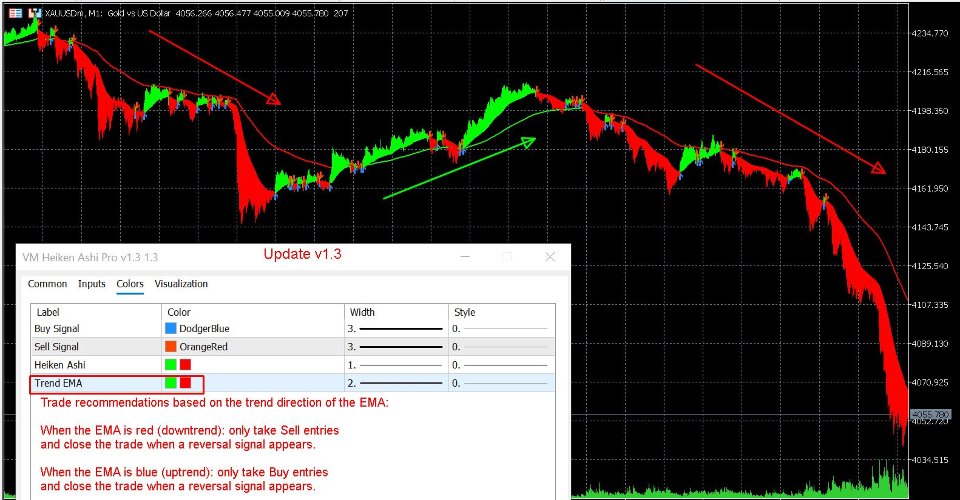This screenshot has width=960, height=500.
Task: Choose the red swatch in Trend EMA row
Action: click(x=186, y=383)
